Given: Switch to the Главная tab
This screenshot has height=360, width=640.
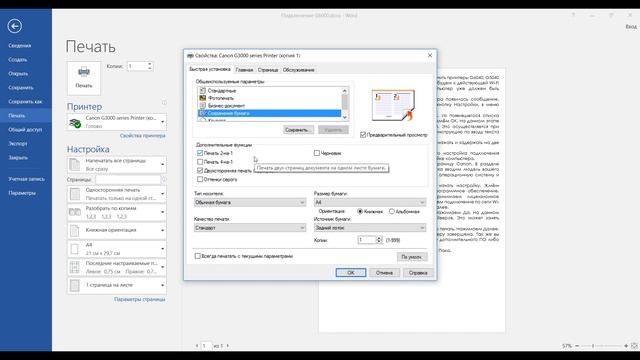Looking at the screenshot, I should pos(244,70).
